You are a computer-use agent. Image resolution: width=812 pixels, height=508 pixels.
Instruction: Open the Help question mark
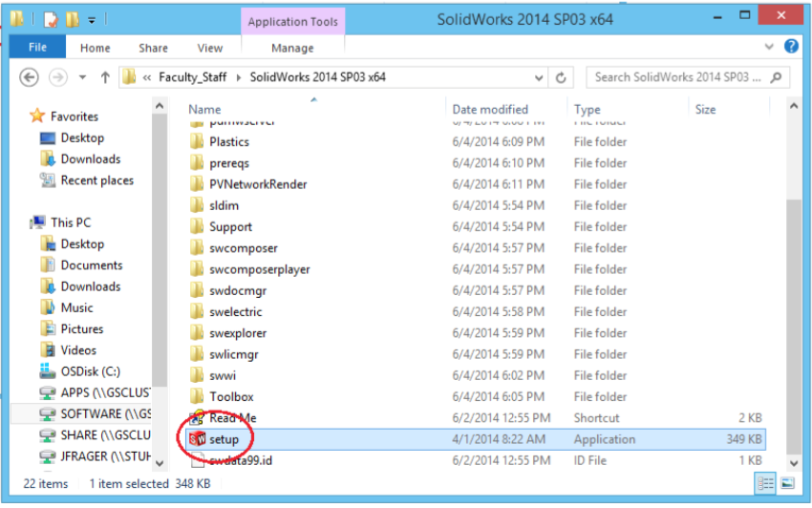coord(791,46)
